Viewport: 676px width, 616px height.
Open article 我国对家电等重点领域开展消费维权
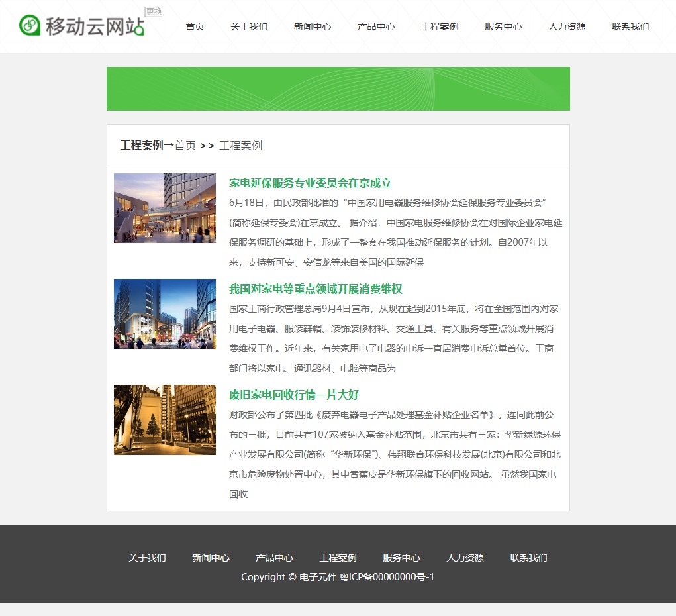tap(315, 289)
